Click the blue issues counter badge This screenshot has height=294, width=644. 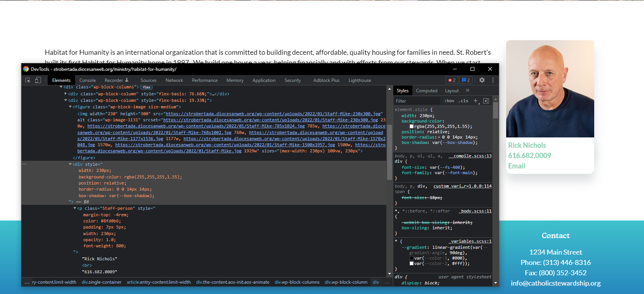point(466,80)
